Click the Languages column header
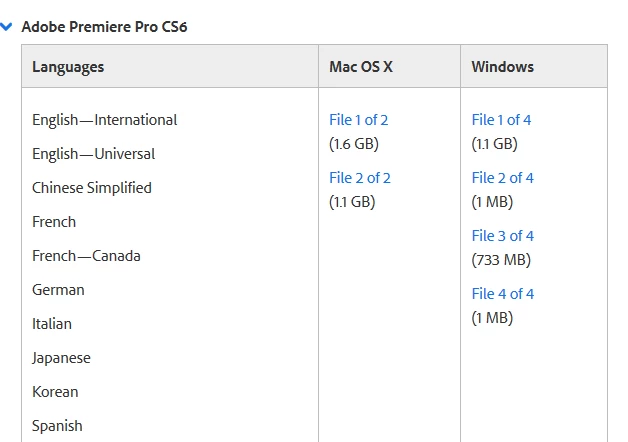Screen dimensions: 628x442 pos(68,66)
